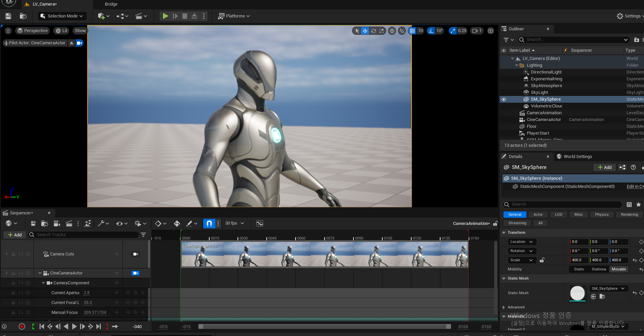Screen dimensions: 644x336
Task: Select the Rendering filter tab in Details
Action: click(629, 214)
